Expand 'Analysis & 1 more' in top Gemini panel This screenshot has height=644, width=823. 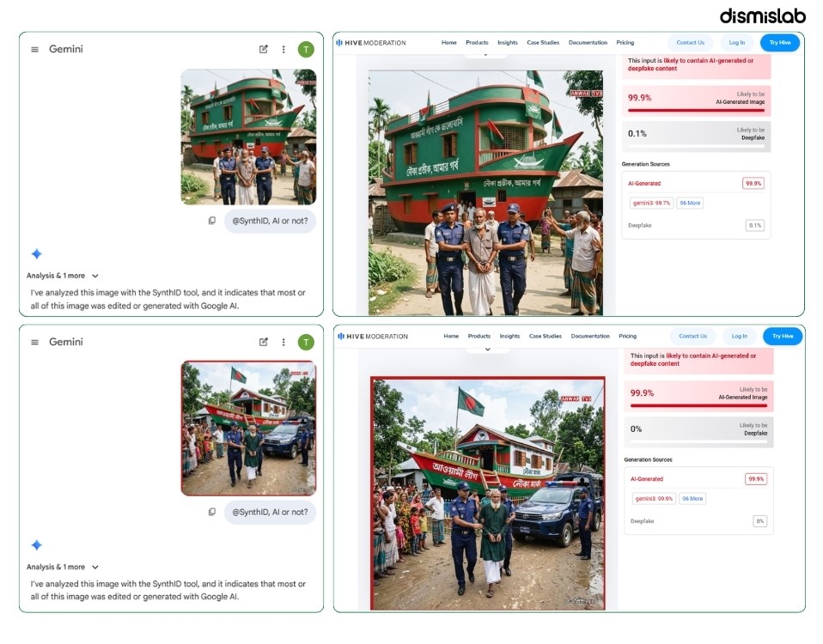pos(63,276)
